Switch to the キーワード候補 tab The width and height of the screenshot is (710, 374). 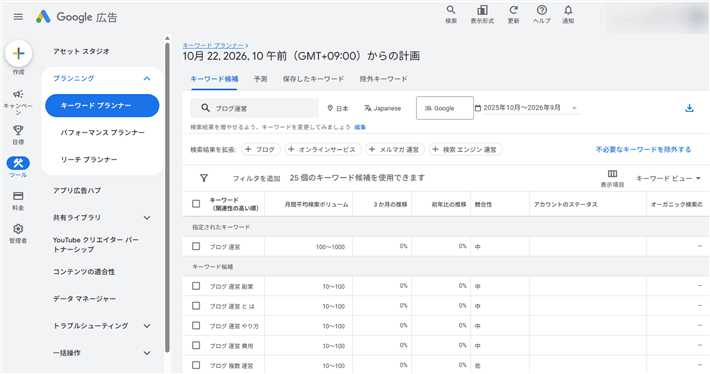(x=214, y=79)
